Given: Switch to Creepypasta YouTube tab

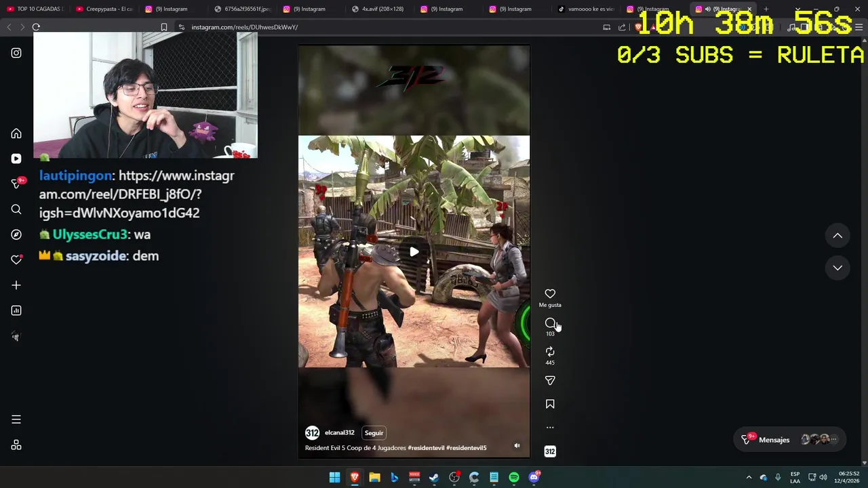Looking at the screenshot, I should (x=104, y=9).
